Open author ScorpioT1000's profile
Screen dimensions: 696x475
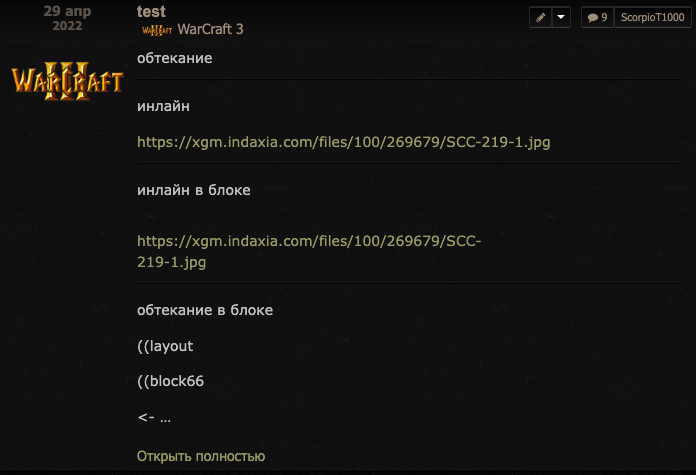651,17
